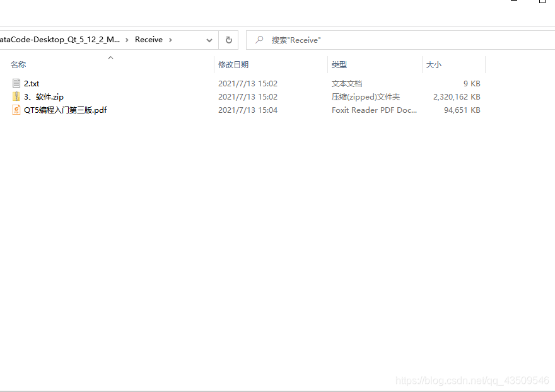Click date 2021/7/13 15:02 of 2.txt
The image size is (555, 392).
pos(248,83)
